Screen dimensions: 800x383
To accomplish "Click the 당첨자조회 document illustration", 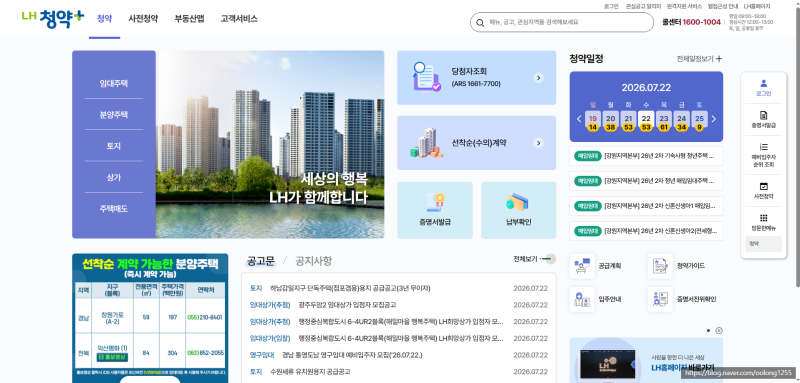I will pos(426,77).
